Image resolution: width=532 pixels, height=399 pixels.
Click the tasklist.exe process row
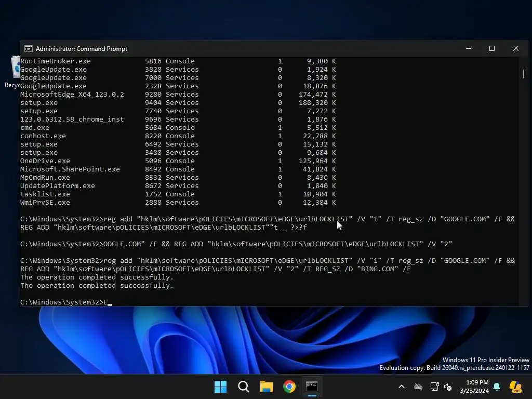pyautogui.click(x=178, y=194)
